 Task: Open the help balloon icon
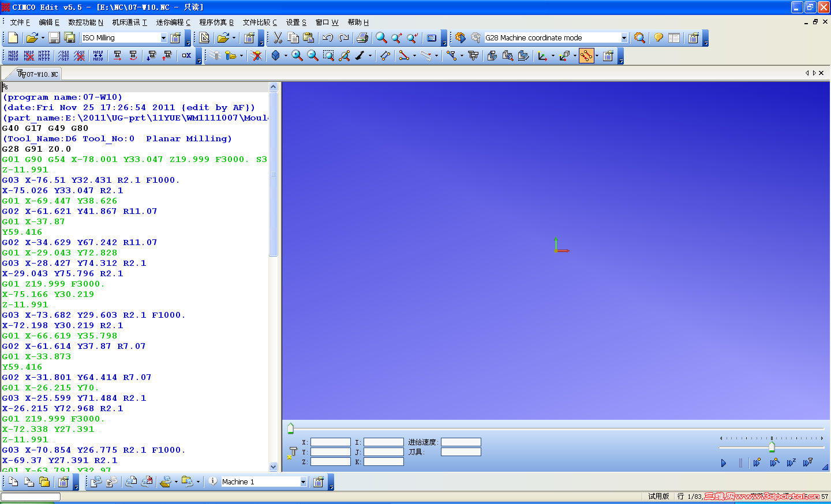click(658, 38)
